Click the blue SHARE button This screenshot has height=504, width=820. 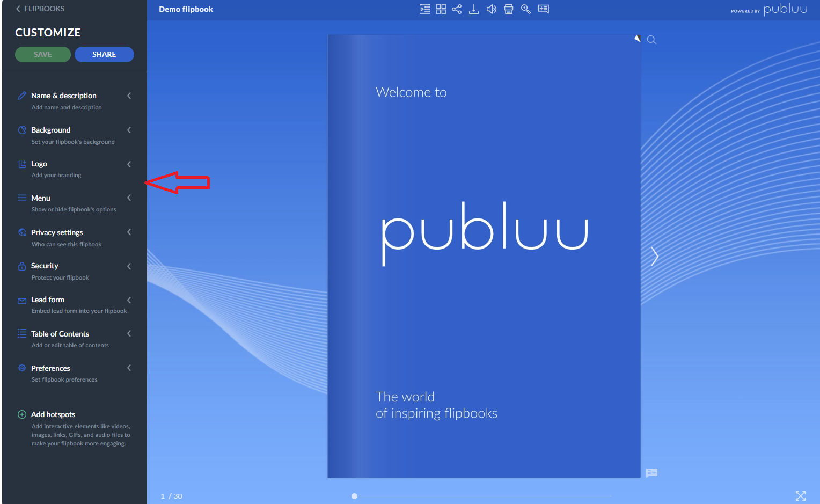(x=104, y=54)
